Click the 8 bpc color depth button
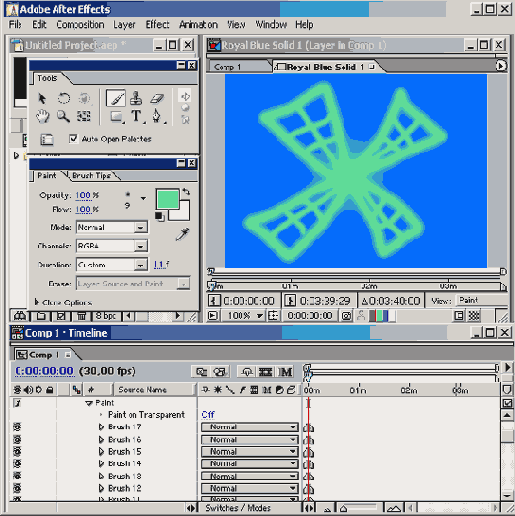Screen dimensions: 515x516 [105, 315]
